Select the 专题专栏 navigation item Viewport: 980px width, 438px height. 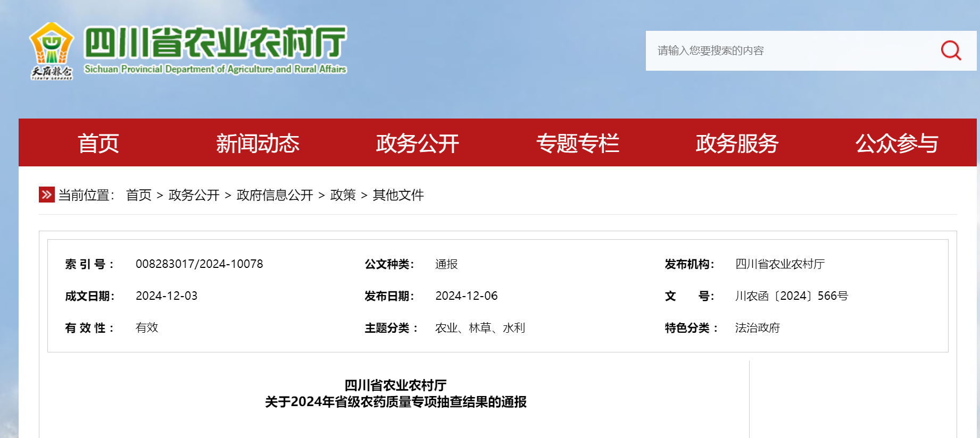point(578,143)
